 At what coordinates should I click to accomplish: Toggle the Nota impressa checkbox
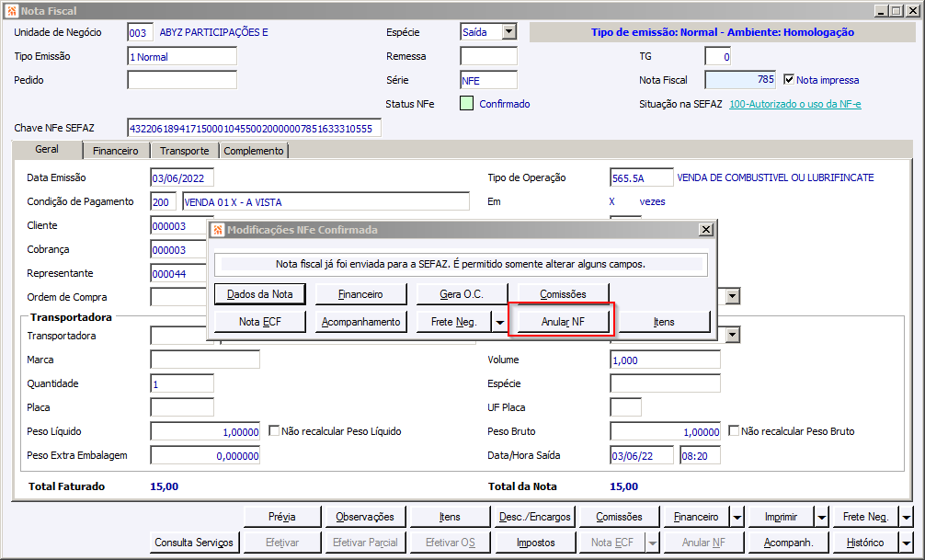(789, 79)
